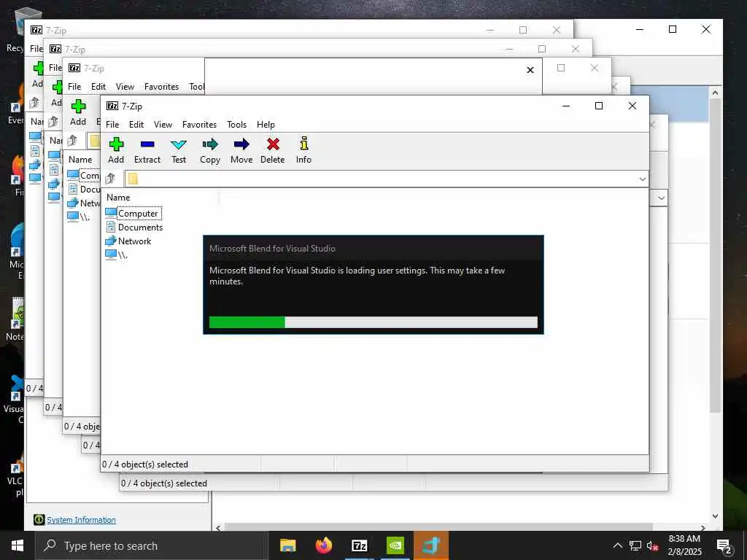The image size is (747, 560).
Task: Click the scroll-down arrow of the background window
Action: [715, 516]
